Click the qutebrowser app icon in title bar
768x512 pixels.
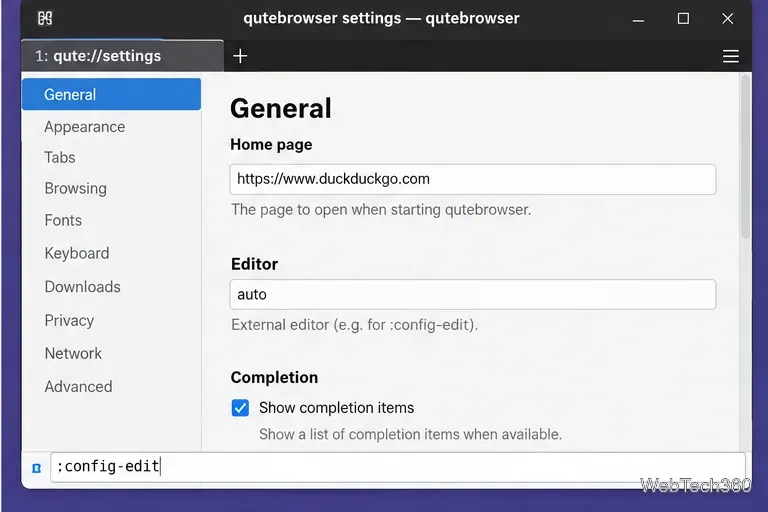pyautogui.click(x=45, y=19)
